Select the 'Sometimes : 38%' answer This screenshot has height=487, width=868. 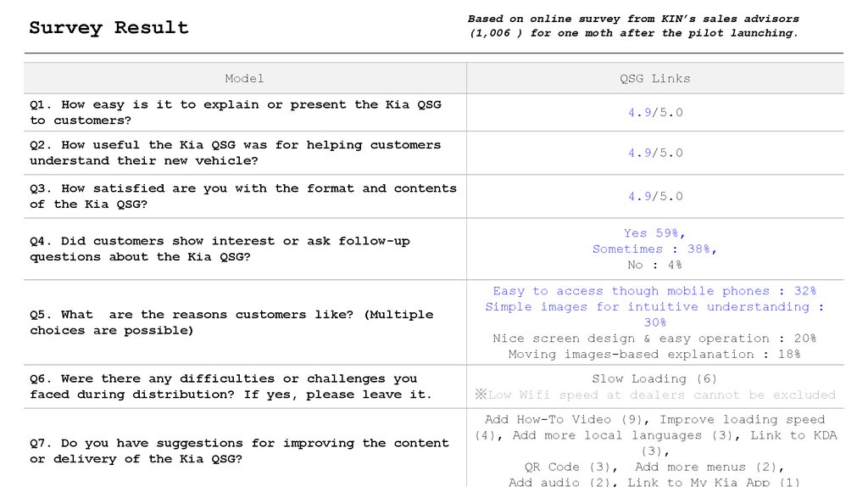654,249
